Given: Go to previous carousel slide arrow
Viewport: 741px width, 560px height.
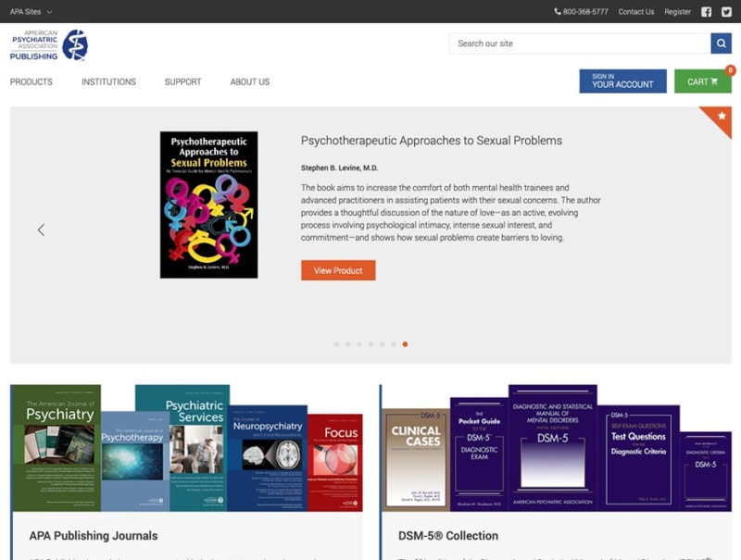Looking at the screenshot, I should coord(41,230).
